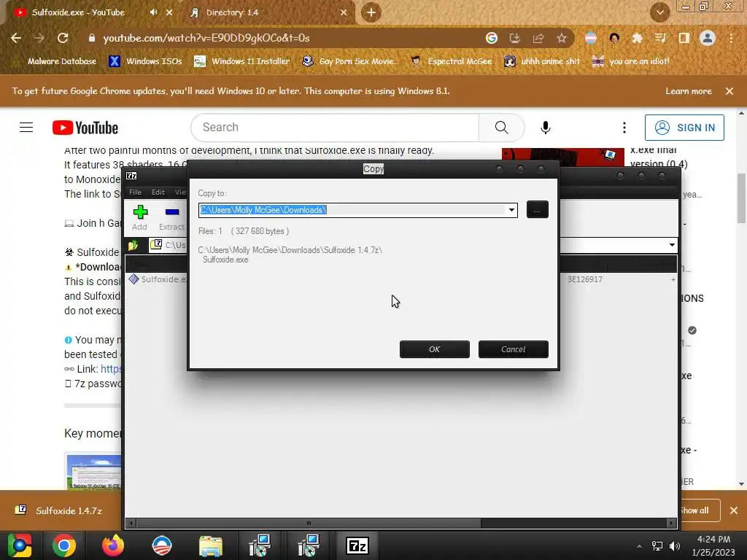Open a new Chrome tab
The image size is (747, 560).
(x=371, y=12)
